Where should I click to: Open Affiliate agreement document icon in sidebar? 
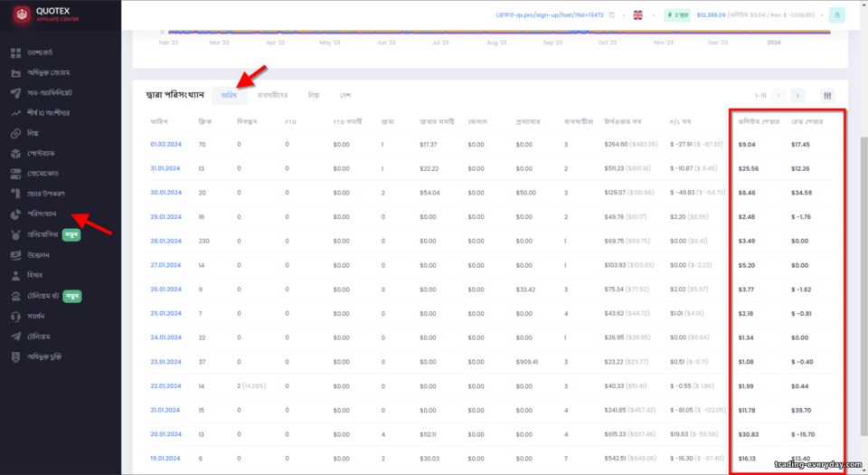coord(15,357)
